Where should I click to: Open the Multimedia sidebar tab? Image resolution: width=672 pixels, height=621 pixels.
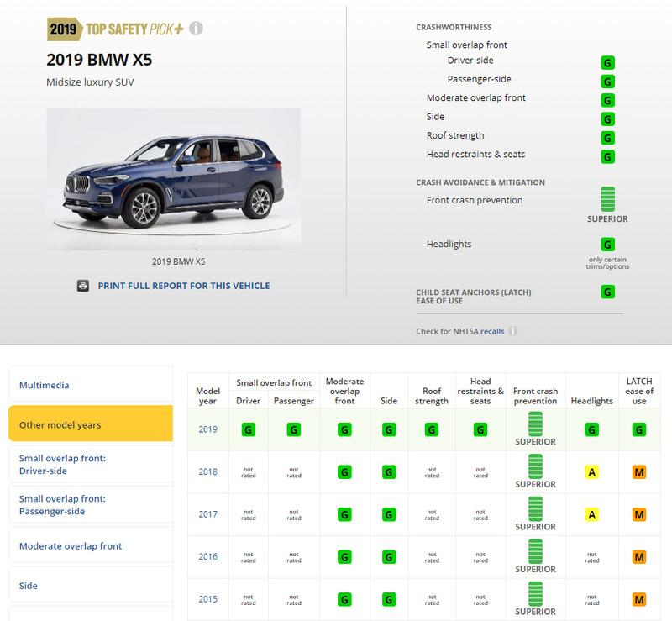pyautogui.click(x=91, y=385)
